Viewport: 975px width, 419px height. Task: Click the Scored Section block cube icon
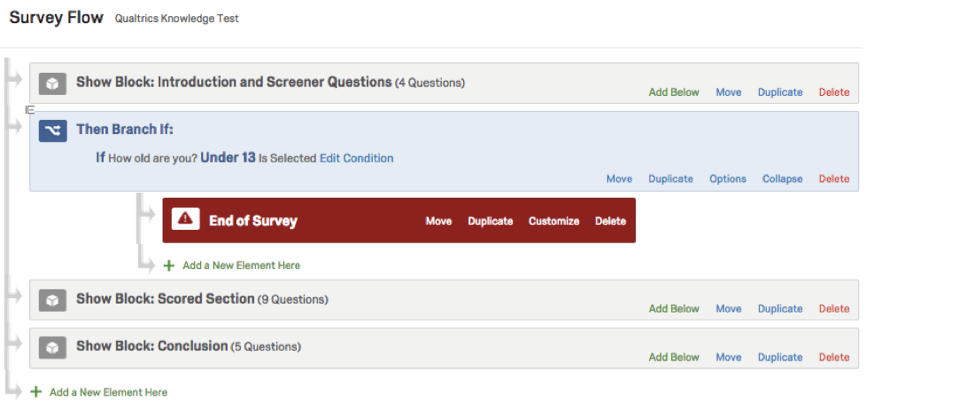(53, 299)
